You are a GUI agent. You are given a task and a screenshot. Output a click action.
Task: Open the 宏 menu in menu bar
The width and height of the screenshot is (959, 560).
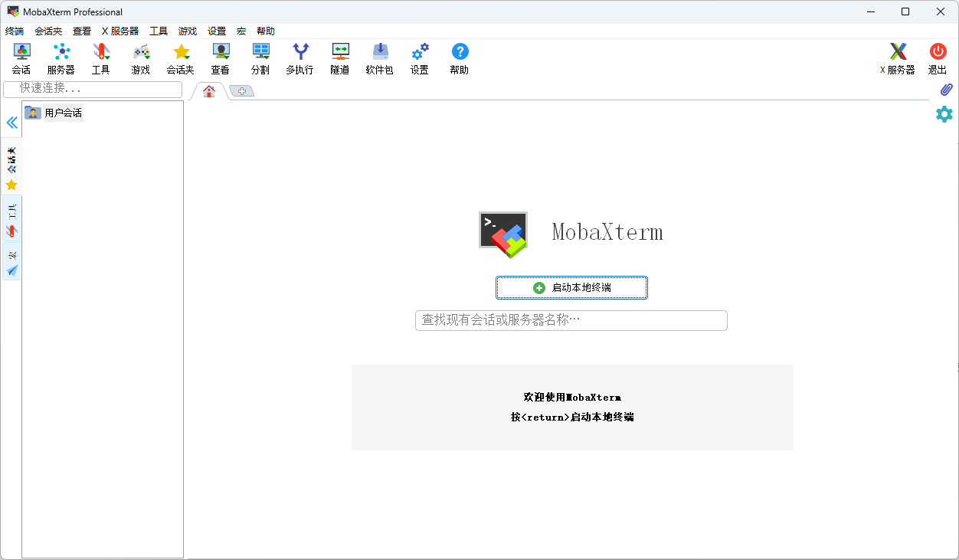point(241,31)
